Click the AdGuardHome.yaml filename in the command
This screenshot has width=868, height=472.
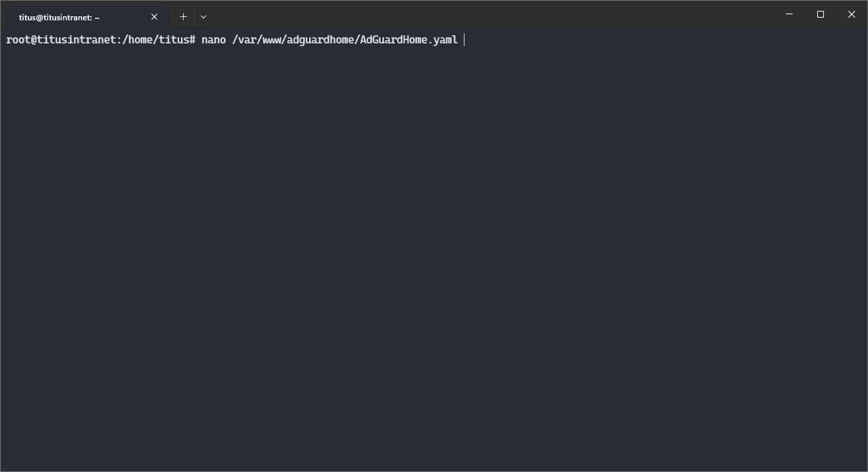click(x=408, y=40)
